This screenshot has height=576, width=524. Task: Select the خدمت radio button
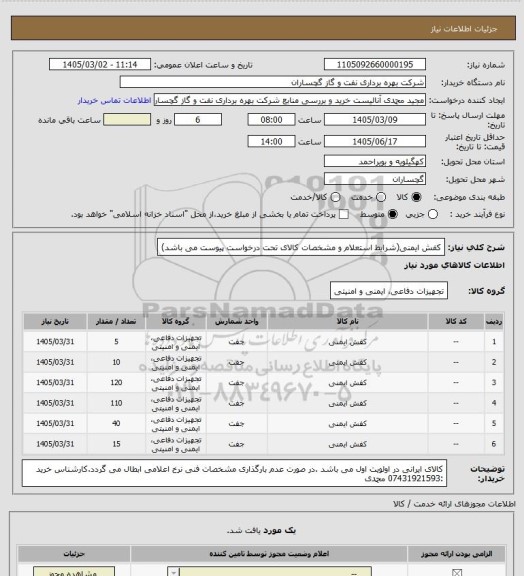pos(381,197)
